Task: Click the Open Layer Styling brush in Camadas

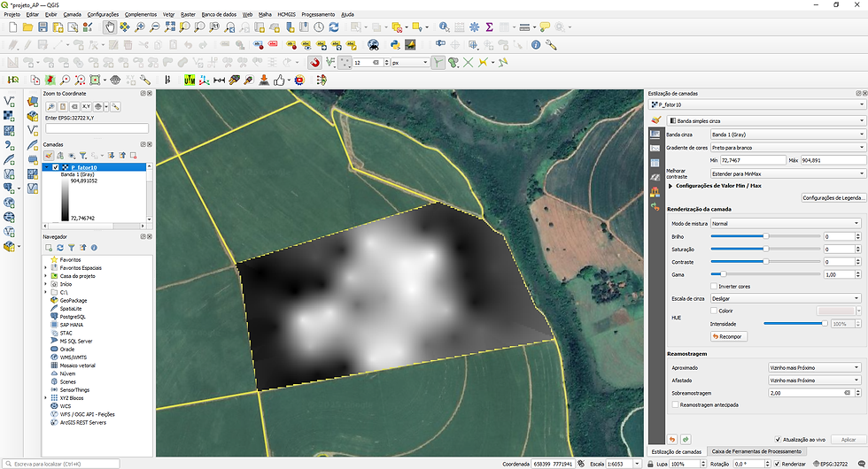Action: coord(49,156)
